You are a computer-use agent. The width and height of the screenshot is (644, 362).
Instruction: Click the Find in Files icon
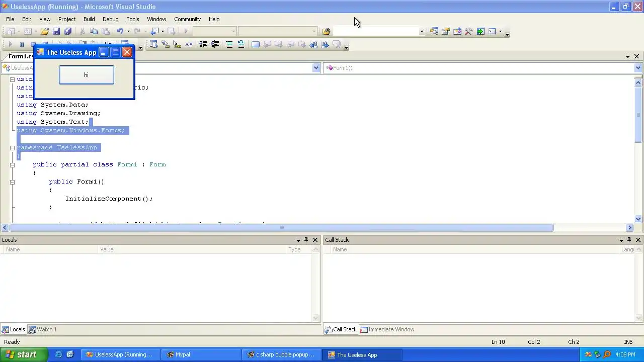[326, 31]
